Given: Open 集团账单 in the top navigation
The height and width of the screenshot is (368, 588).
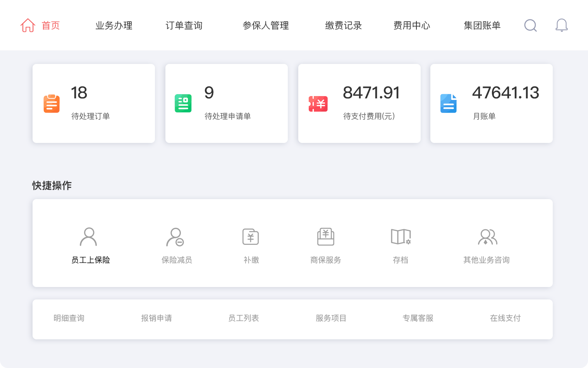Looking at the screenshot, I should tap(482, 26).
